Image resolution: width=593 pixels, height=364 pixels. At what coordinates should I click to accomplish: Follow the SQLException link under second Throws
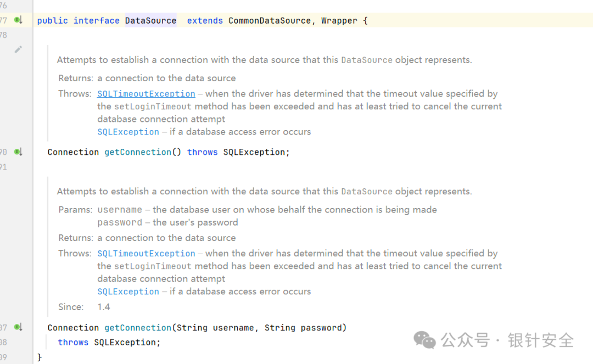pos(128,292)
